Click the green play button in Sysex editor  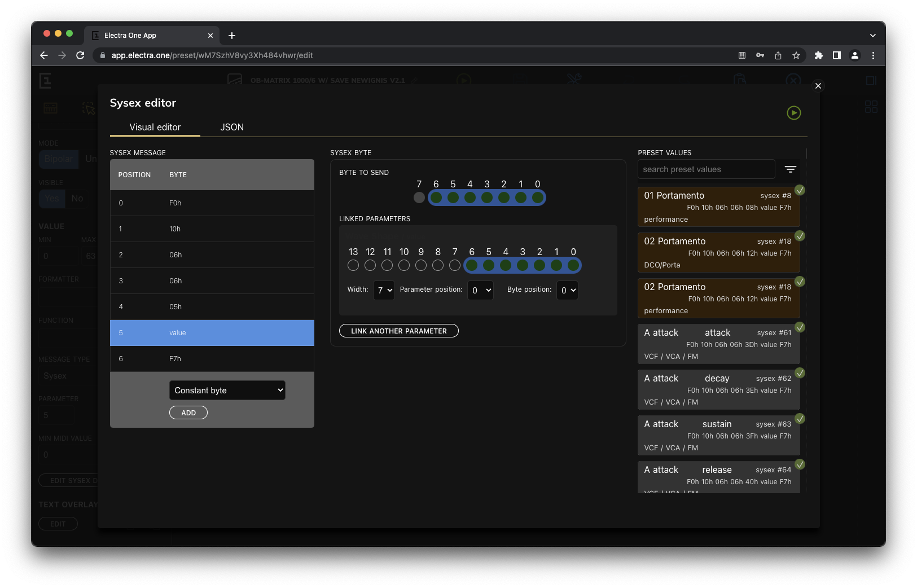click(793, 113)
